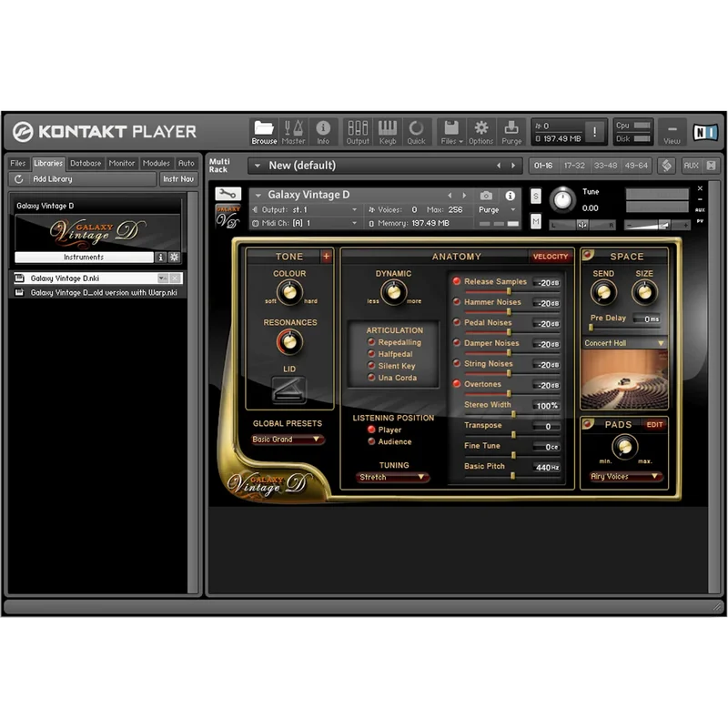The width and height of the screenshot is (728, 728).
Task: Enable Repedalling articulation
Action: (371, 342)
